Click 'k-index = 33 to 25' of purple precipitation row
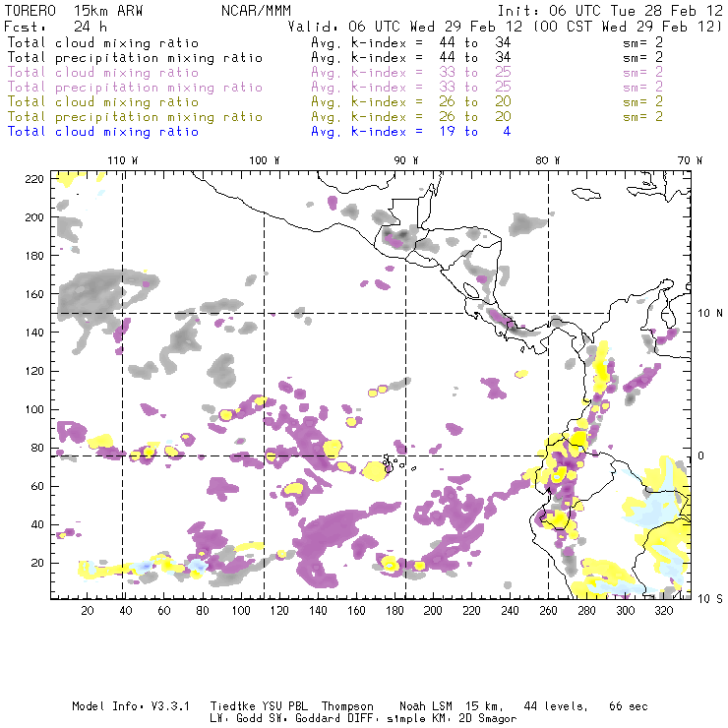The height and width of the screenshot is (728, 728). 431,88
